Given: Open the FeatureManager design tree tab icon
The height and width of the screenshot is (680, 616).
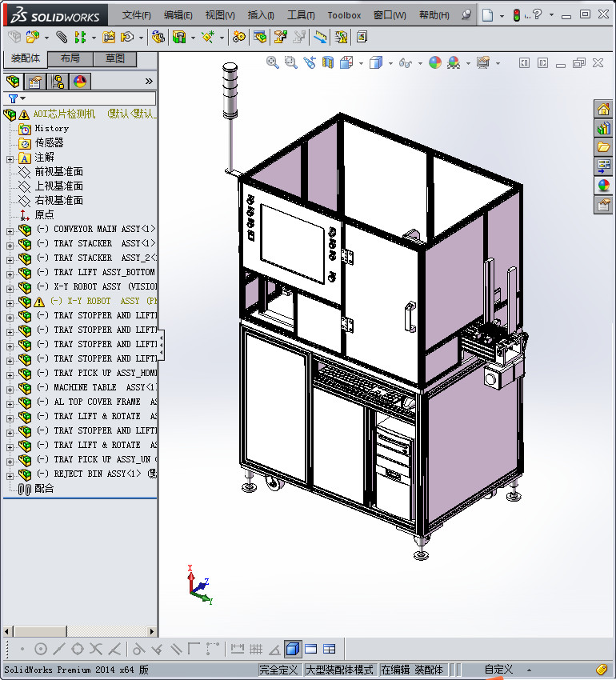Looking at the screenshot, I should pos(13,82).
